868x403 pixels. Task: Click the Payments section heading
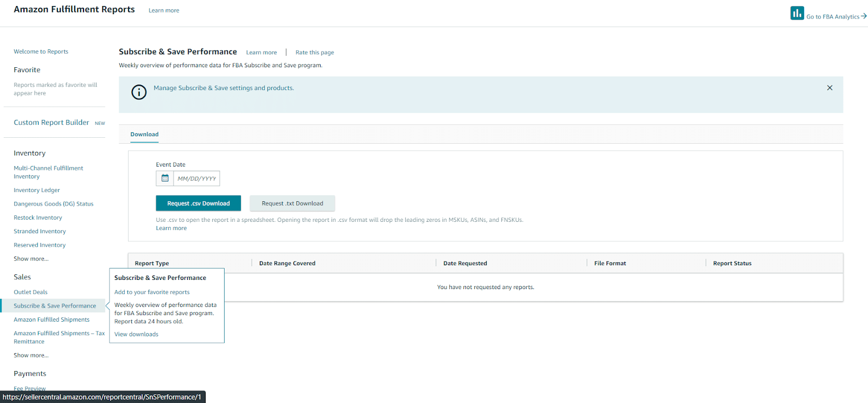[x=30, y=374]
